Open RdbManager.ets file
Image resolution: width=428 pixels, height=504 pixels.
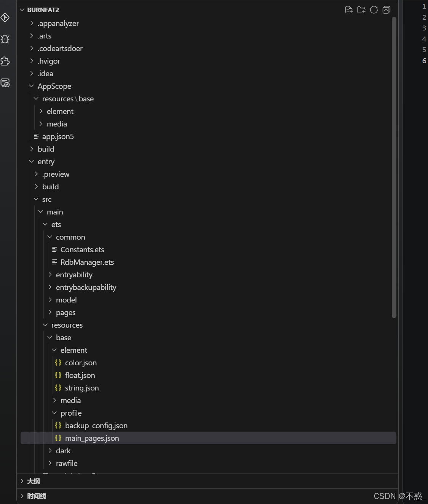pos(87,262)
